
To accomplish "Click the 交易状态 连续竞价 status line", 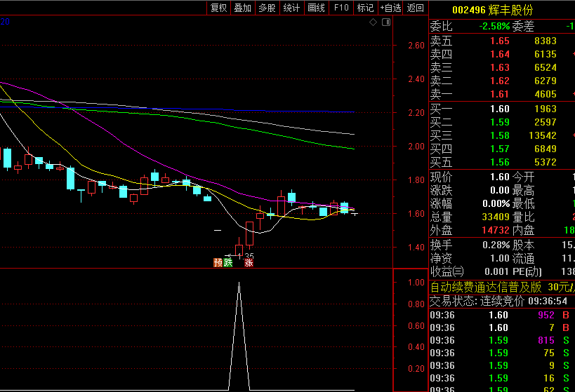I will pyautogui.click(x=498, y=301).
